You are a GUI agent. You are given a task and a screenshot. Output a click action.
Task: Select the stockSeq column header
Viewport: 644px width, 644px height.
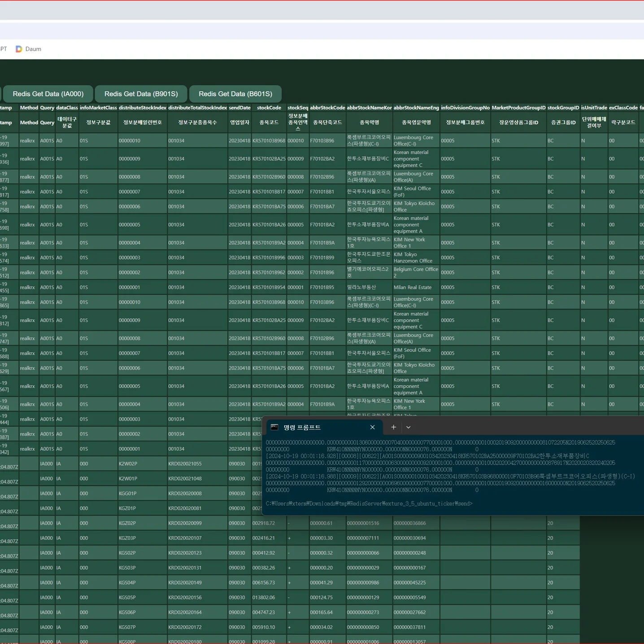pos(298,108)
